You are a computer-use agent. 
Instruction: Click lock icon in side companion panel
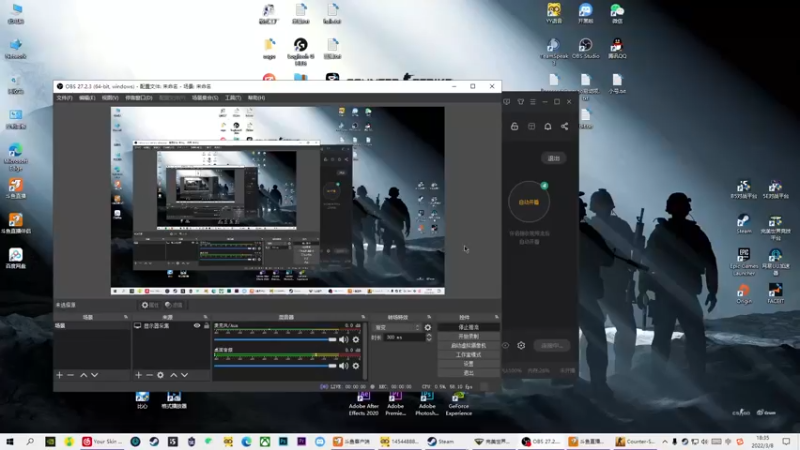514,126
